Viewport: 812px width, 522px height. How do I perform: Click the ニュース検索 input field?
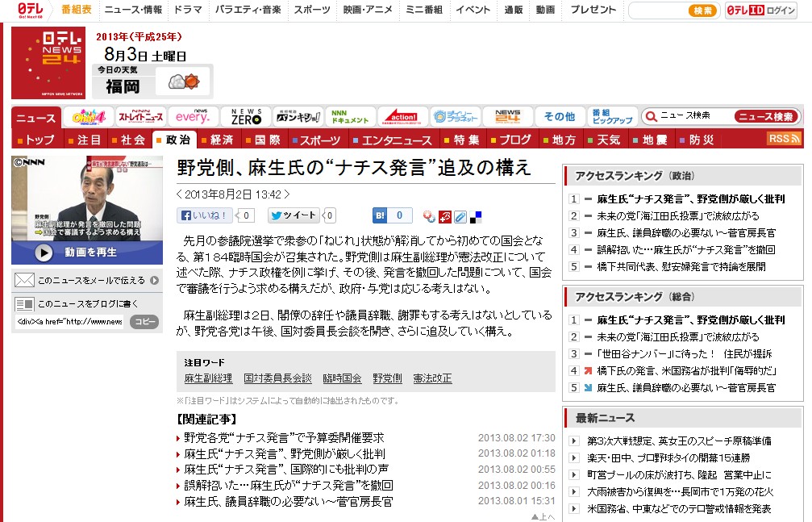[693, 116]
